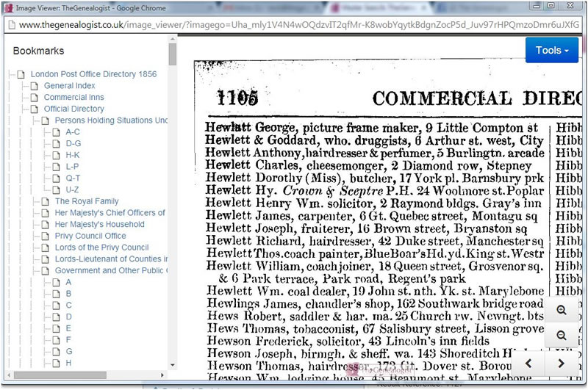This screenshot has height=390, width=588.
Task: Click bookmarks panel scroll up arrow
Action: pos(172,39)
